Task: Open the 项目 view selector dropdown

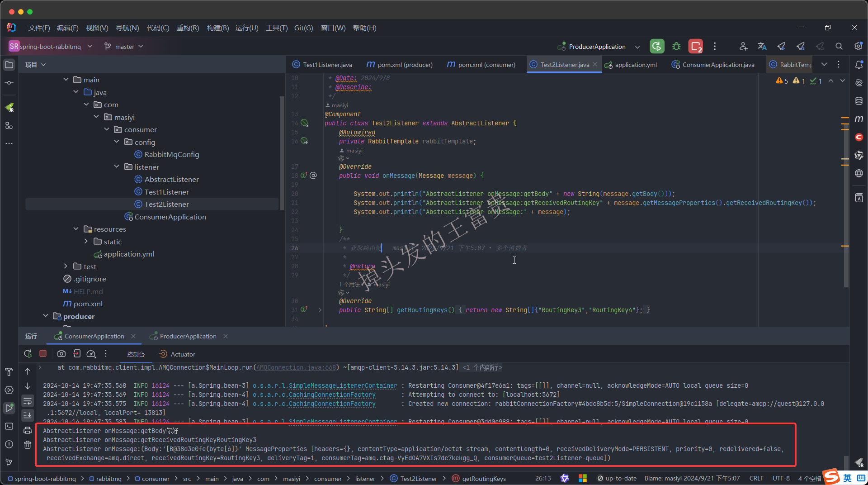Action: pos(35,65)
